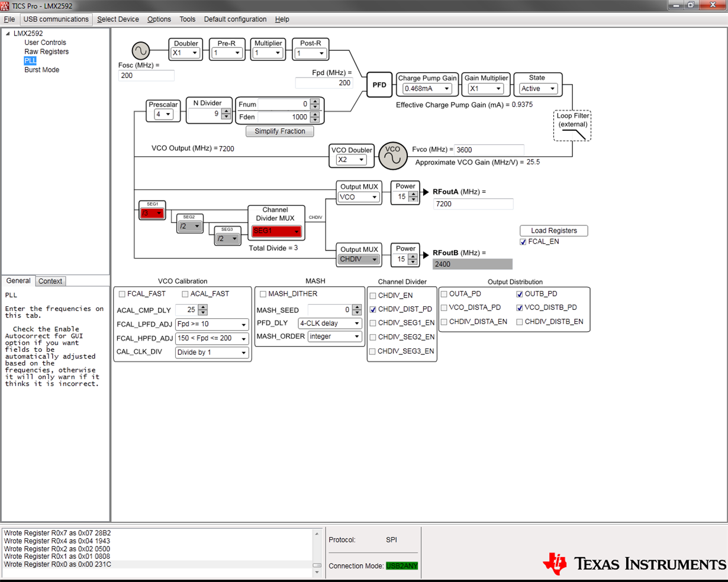This screenshot has height=582, width=728.
Task: Open the SEG1 /3 divider dropdown
Action: (152, 213)
